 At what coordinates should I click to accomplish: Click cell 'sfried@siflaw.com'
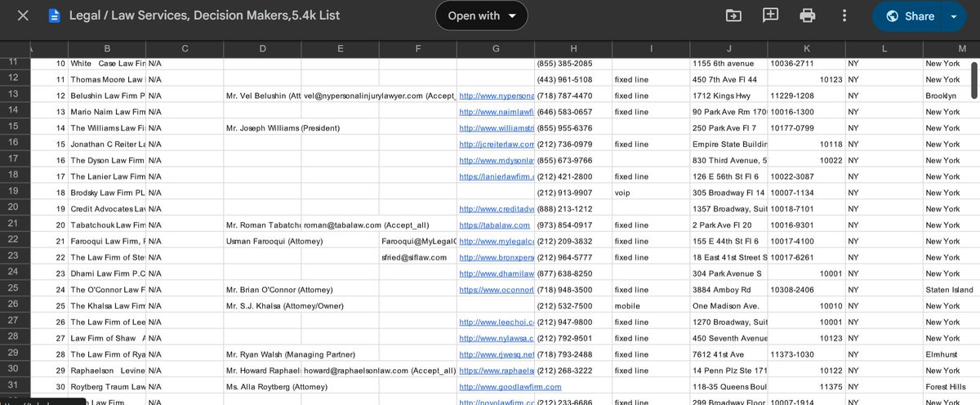click(x=414, y=257)
